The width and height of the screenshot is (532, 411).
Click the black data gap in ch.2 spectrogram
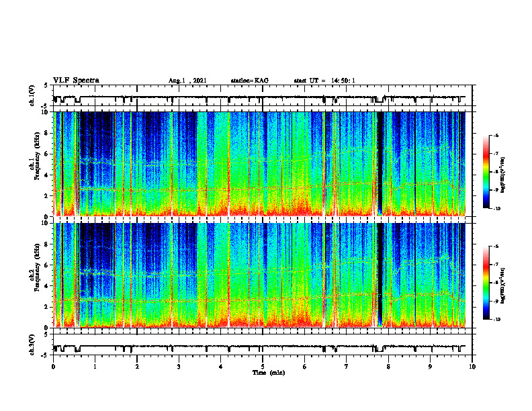tap(380, 275)
